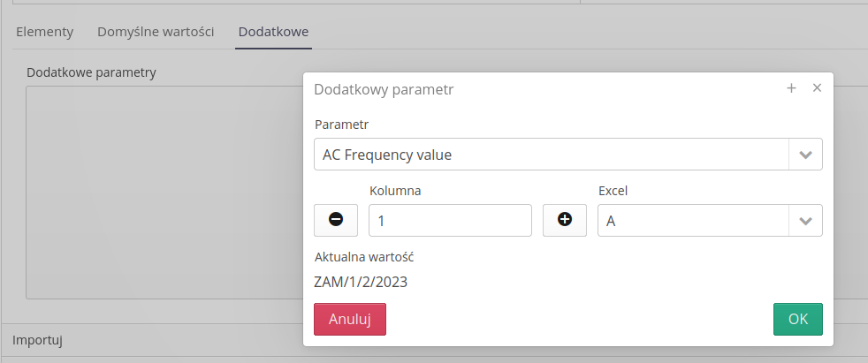Click the Aktualna wartość label

click(364, 257)
